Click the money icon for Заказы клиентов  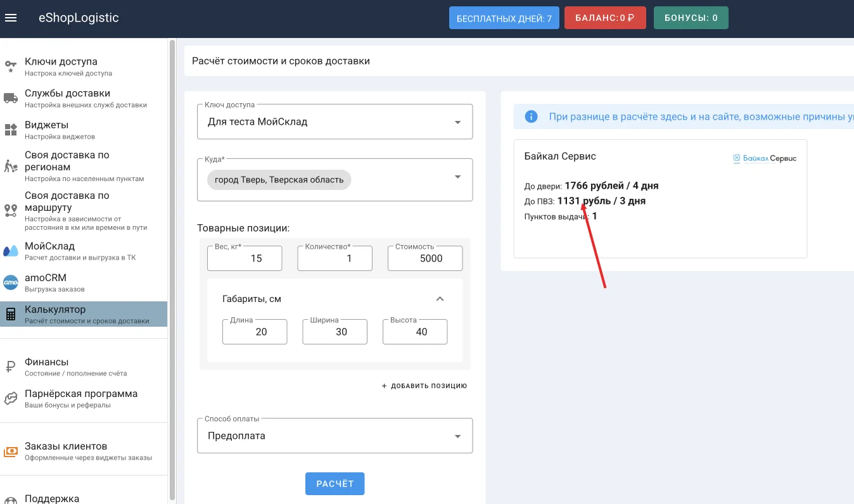[11, 451]
